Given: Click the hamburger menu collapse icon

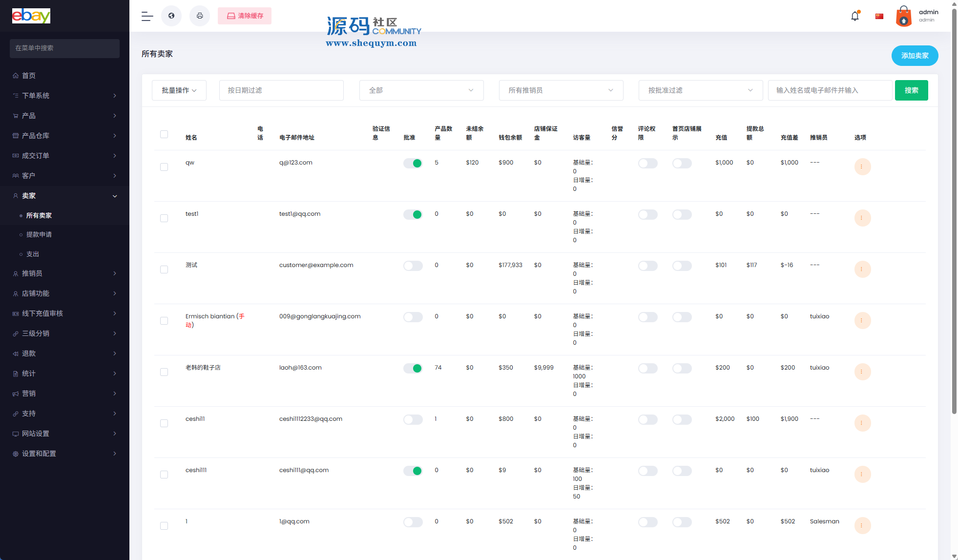Looking at the screenshot, I should click(147, 16).
